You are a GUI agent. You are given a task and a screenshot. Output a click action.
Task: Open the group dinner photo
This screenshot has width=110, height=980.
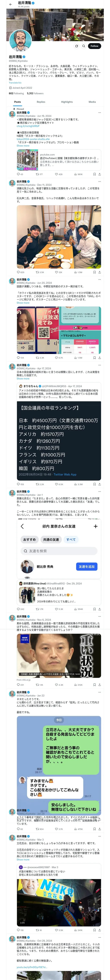[59, 237]
